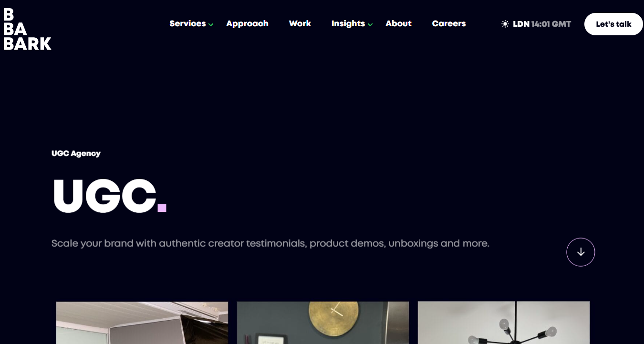Screen dimensions: 644x344
Task: Click the circular down-arrow scroll button
Action: 581,252
